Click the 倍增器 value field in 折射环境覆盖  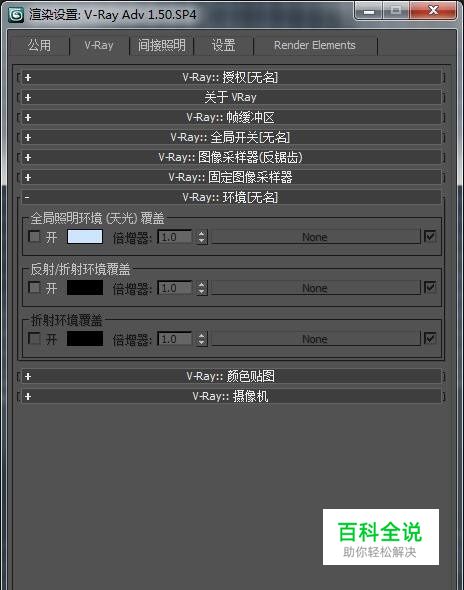[175, 339]
